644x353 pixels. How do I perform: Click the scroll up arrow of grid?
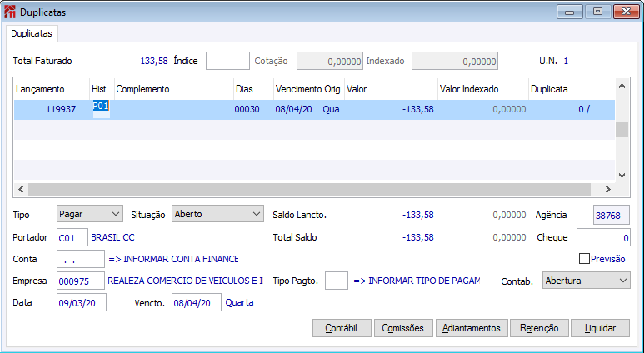(x=622, y=86)
